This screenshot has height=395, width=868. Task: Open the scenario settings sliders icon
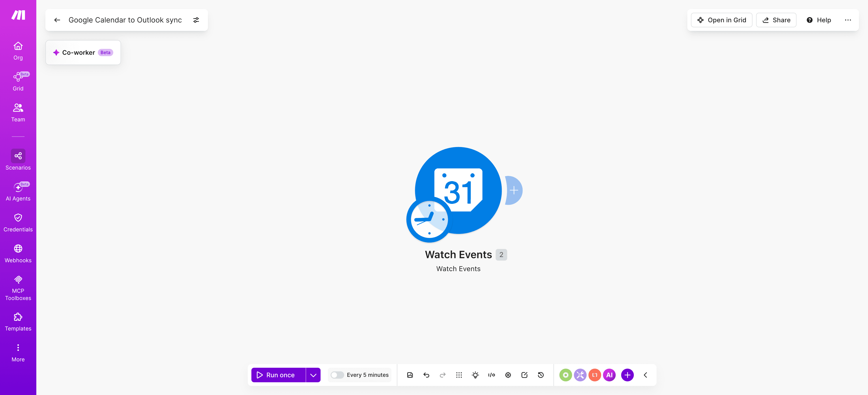(x=196, y=20)
